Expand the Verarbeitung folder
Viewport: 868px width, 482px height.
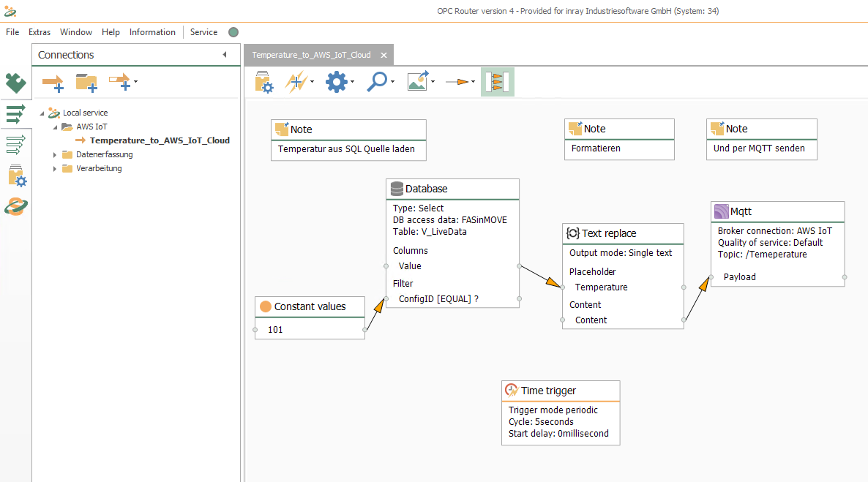pyautogui.click(x=54, y=168)
